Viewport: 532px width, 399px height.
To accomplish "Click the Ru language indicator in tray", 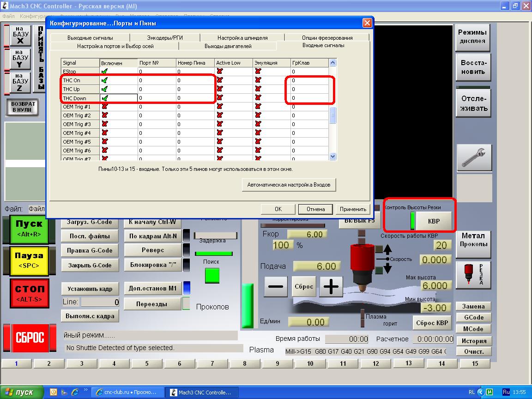I will 506,392.
